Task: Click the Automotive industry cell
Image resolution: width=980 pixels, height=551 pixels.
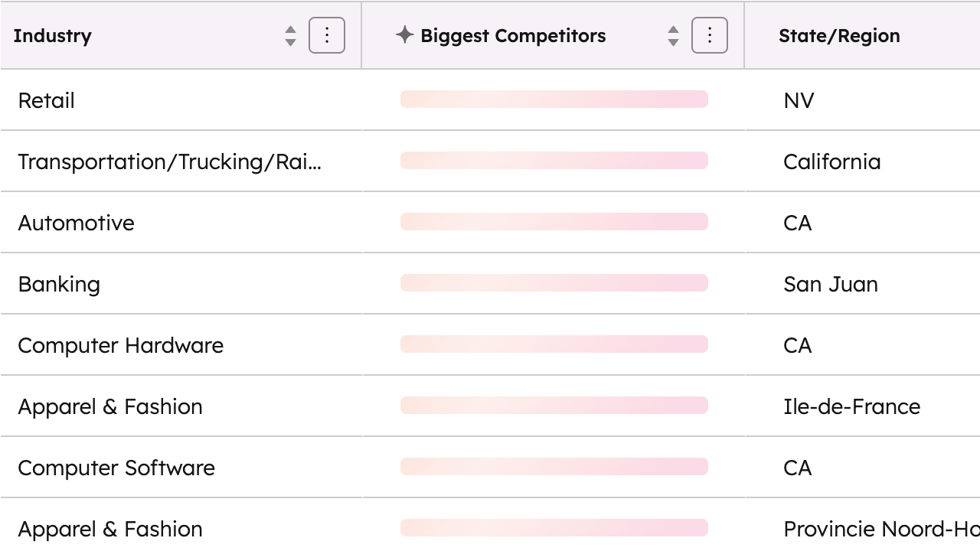Action: click(x=77, y=223)
